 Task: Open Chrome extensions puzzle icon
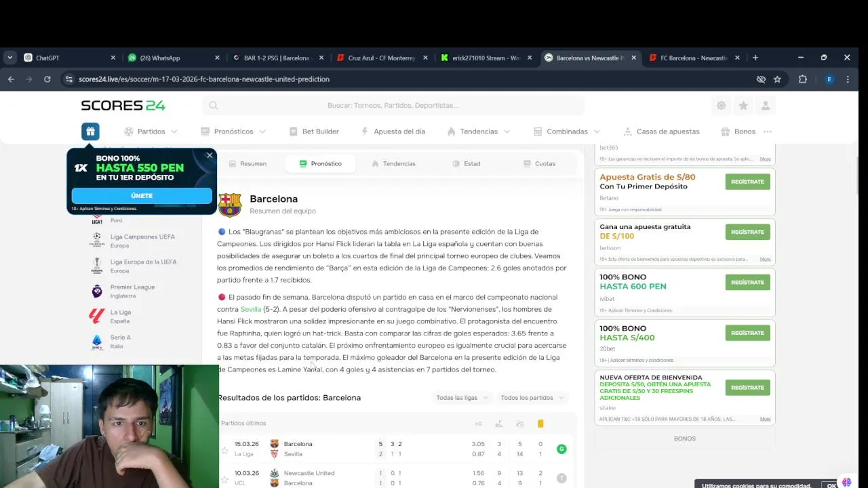pos(803,79)
